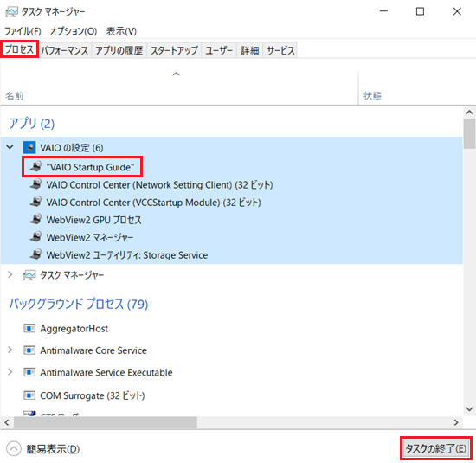The width and height of the screenshot is (476, 463).
Task: Click the Task Manager title bar icon
Action: pos(11,11)
